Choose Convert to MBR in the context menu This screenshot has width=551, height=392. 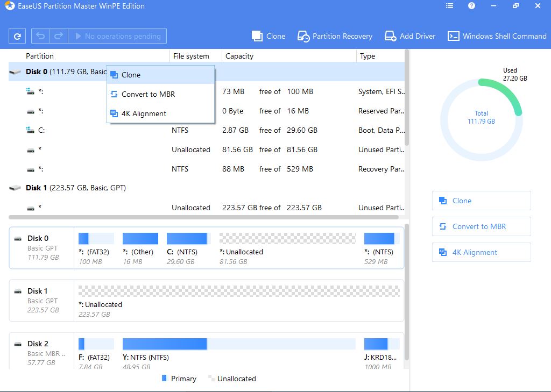click(147, 94)
